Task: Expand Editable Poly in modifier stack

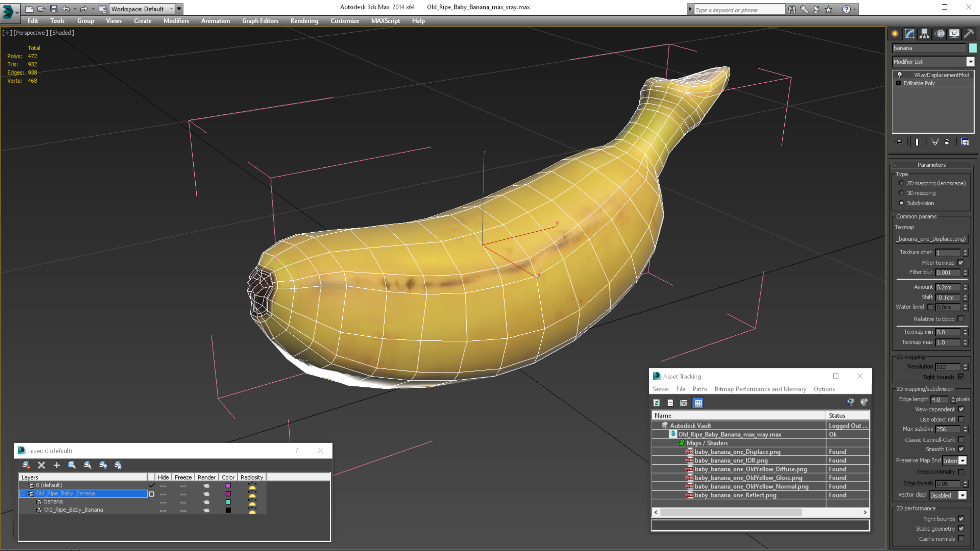Action: (899, 83)
